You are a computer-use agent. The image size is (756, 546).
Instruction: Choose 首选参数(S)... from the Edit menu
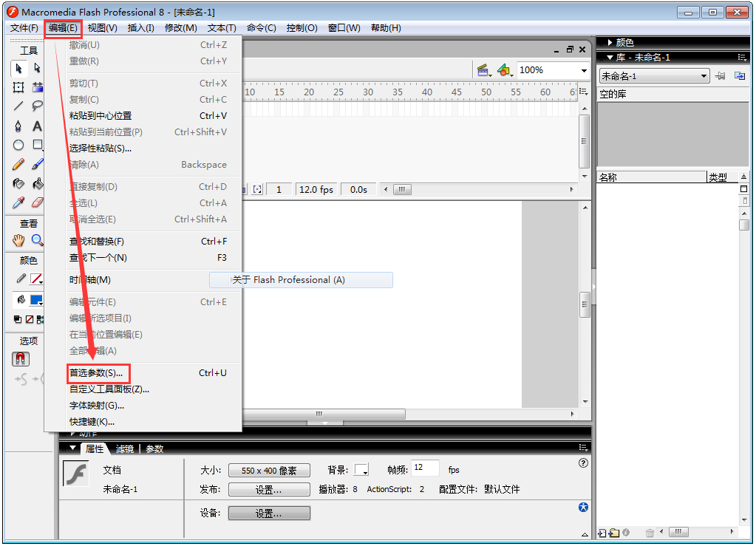pos(96,373)
